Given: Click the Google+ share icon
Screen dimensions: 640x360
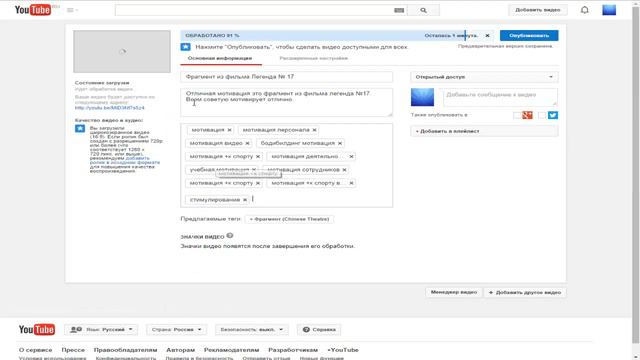Looking at the screenshot, I should coord(527,115).
